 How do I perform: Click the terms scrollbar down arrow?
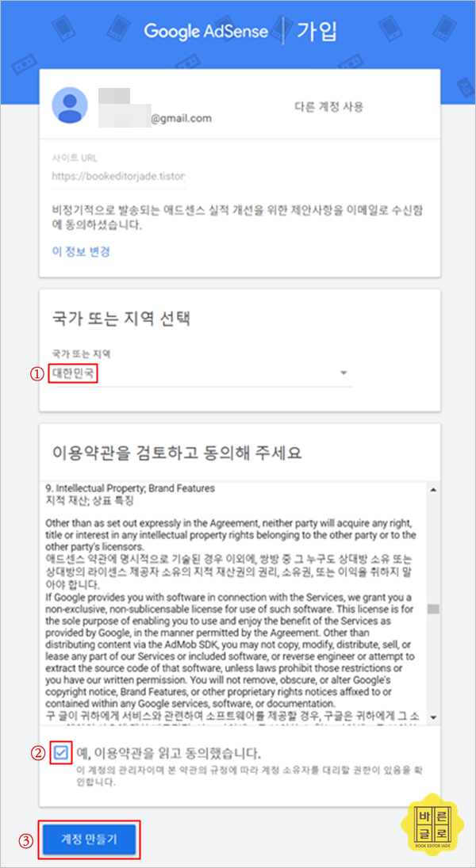(433, 716)
